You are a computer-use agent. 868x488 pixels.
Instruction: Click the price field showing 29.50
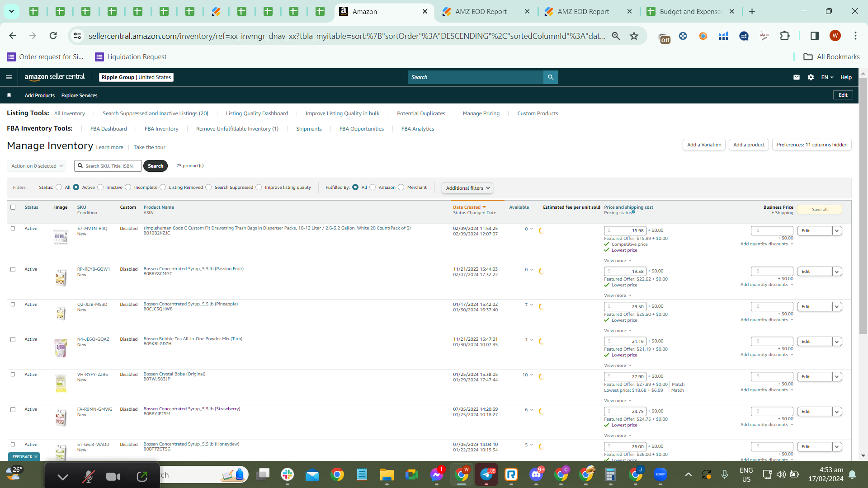point(625,306)
